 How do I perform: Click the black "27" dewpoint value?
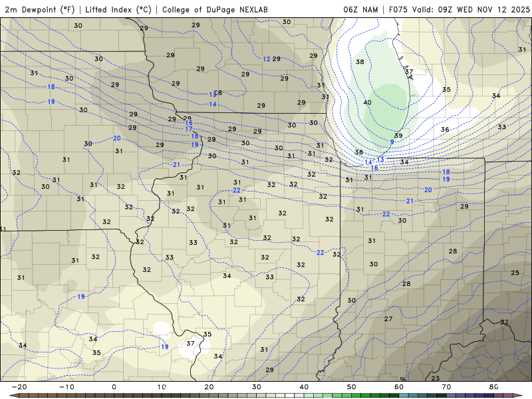pyautogui.click(x=388, y=319)
